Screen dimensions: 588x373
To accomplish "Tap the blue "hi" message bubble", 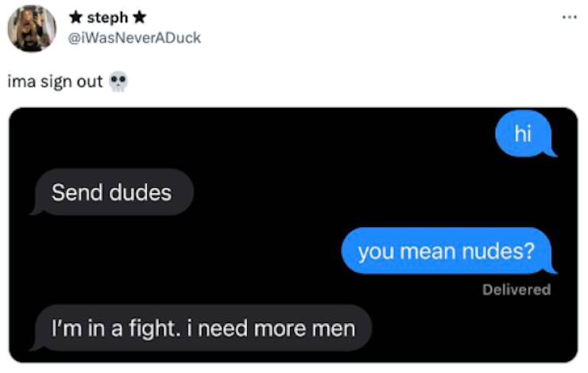I will pyautogui.click(x=525, y=133).
